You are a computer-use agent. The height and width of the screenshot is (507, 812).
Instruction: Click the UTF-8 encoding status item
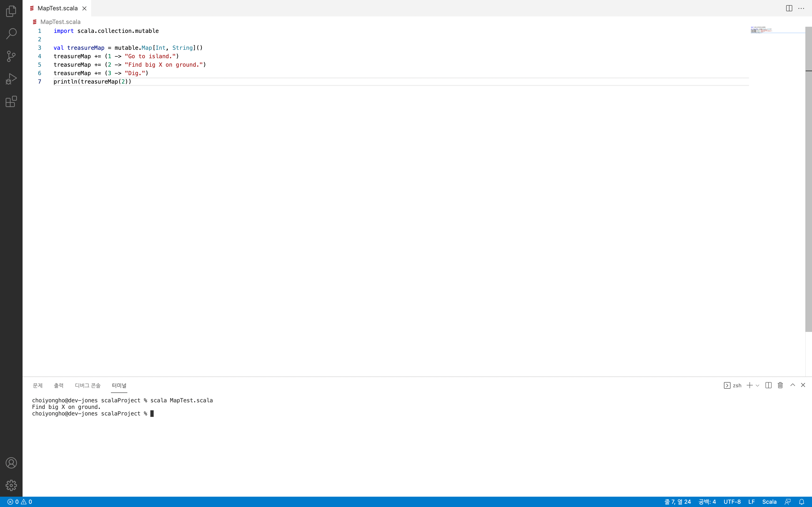coord(732,502)
